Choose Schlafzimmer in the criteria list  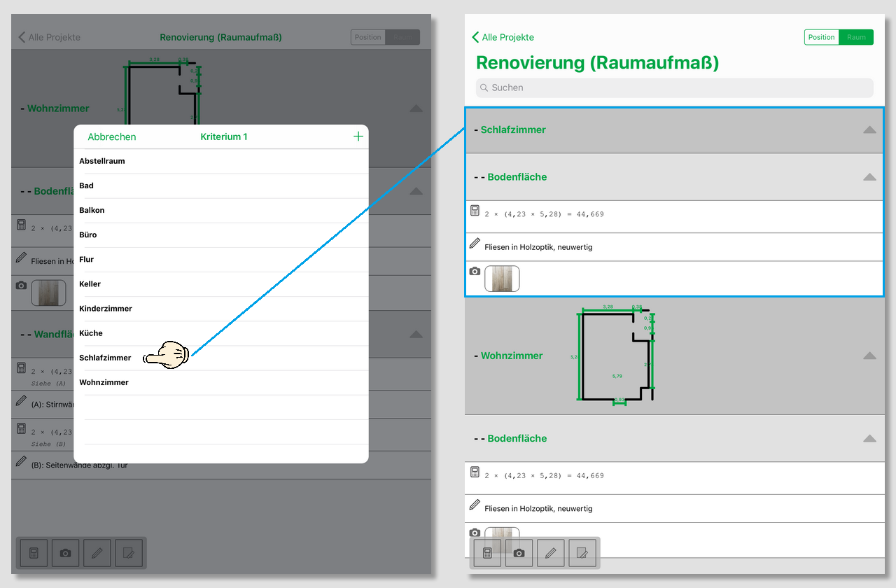(x=221, y=358)
